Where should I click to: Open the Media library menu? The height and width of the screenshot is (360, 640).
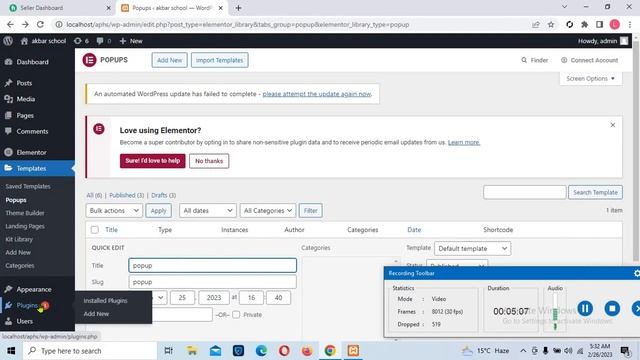(20, 99)
